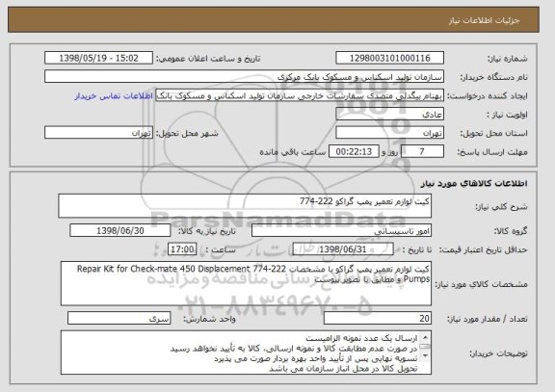
Task: Click the حداقل تاریخ اعتبار قیمت label
Action: 484,249
